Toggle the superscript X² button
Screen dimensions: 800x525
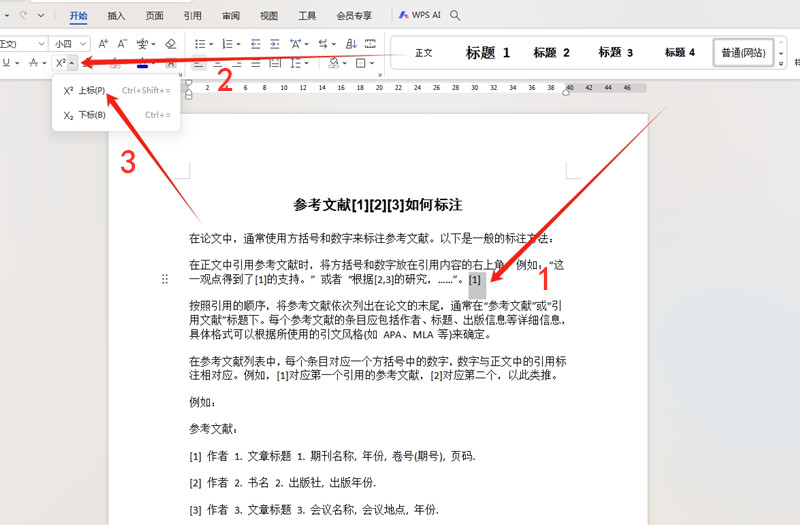(61, 63)
